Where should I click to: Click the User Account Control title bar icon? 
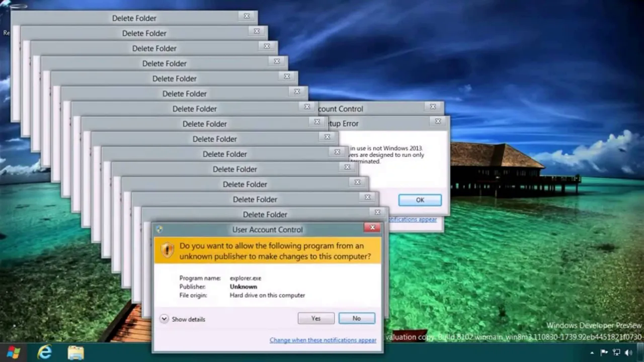click(159, 229)
